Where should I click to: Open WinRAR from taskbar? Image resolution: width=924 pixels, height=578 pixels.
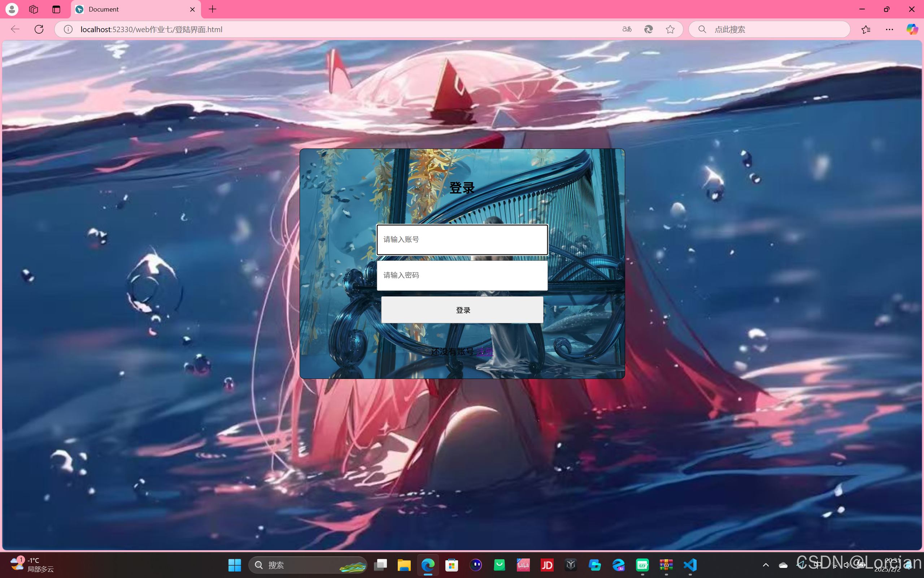tap(666, 565)
